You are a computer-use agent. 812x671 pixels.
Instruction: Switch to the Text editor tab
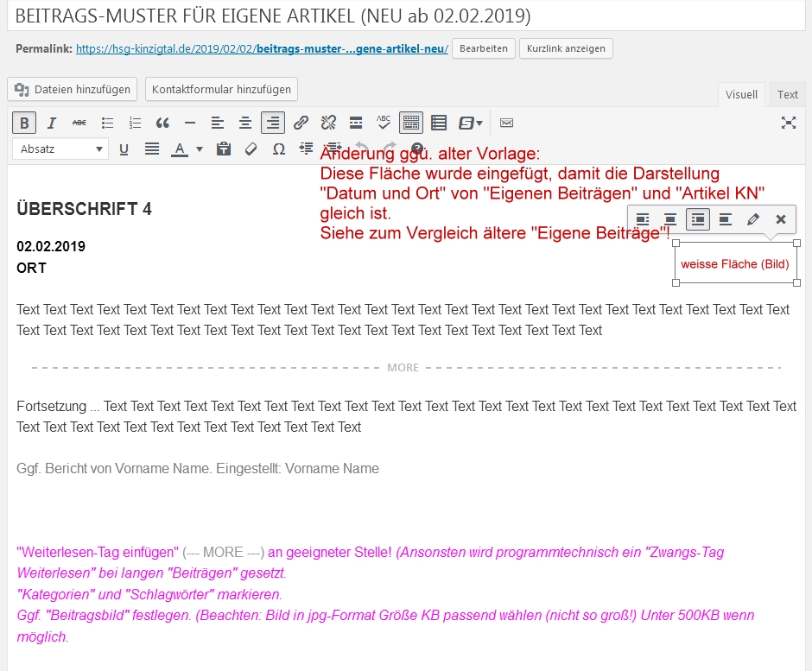pos(787,95)
